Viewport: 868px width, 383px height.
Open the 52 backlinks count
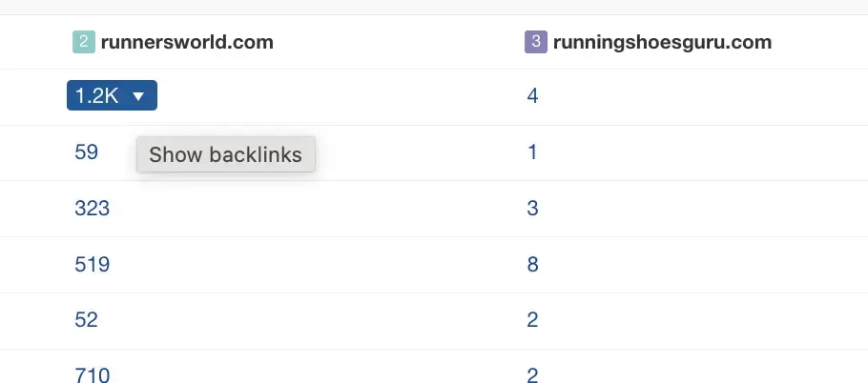86,320
